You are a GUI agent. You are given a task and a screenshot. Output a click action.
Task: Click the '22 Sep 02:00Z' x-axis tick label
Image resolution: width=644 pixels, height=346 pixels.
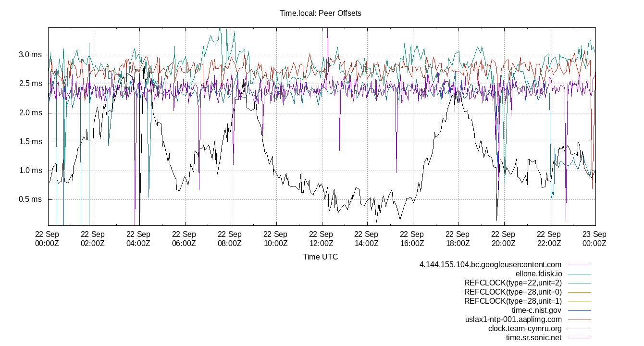pyautogui.click(x=92, y=239)
